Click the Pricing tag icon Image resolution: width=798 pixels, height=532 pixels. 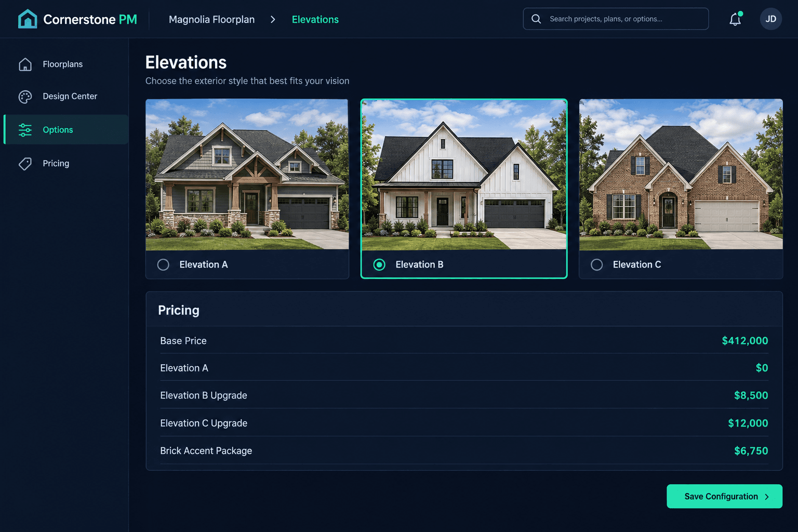click(x=25, y=164)
